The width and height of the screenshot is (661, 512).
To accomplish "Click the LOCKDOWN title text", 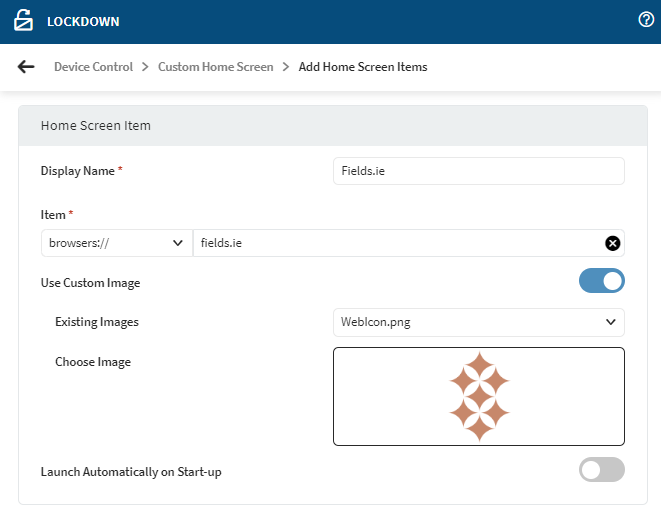I will click(81, 21).
